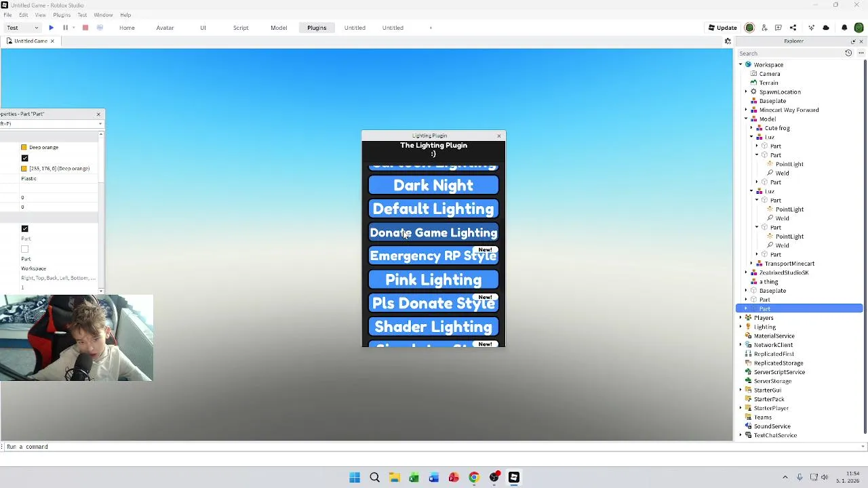Click the Roblox Studio logo icon
Image resolution: width=868 pixels, height=488 pixels.
coord(4,5)
